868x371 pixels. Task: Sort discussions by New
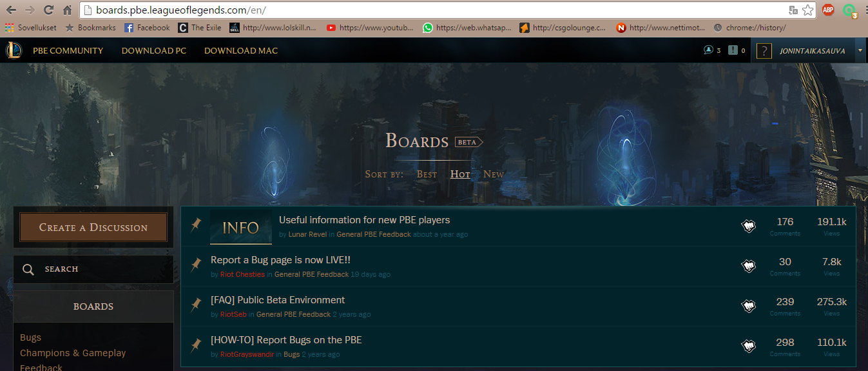(x=494, y=174)
